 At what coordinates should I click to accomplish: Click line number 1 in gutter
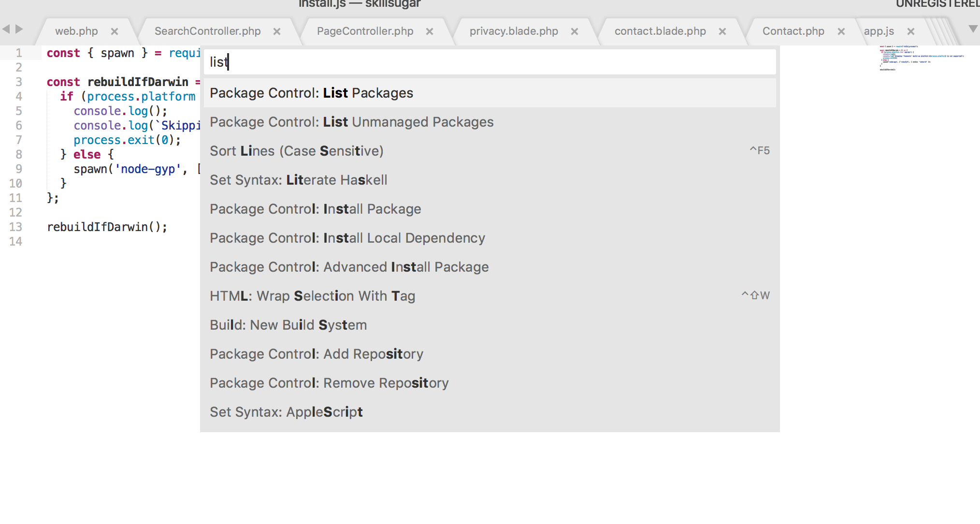tap(18, 53)
